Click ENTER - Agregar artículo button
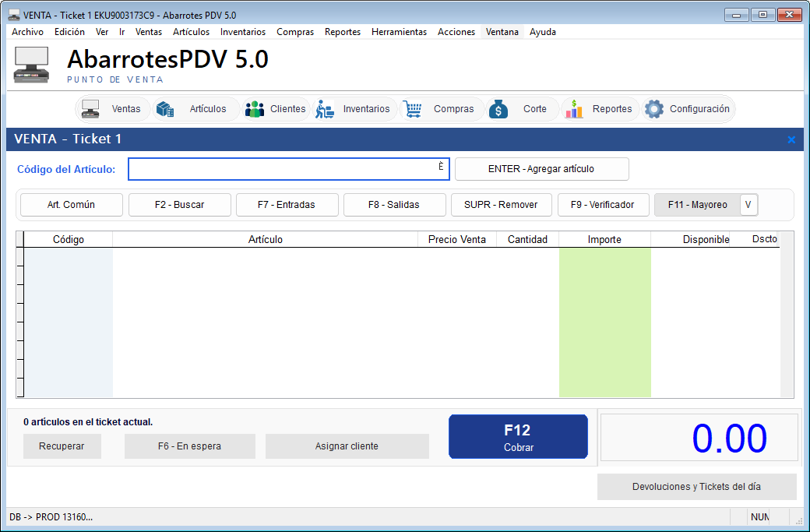The height and width of the screenshot is (532, 810). coord(541,169)
